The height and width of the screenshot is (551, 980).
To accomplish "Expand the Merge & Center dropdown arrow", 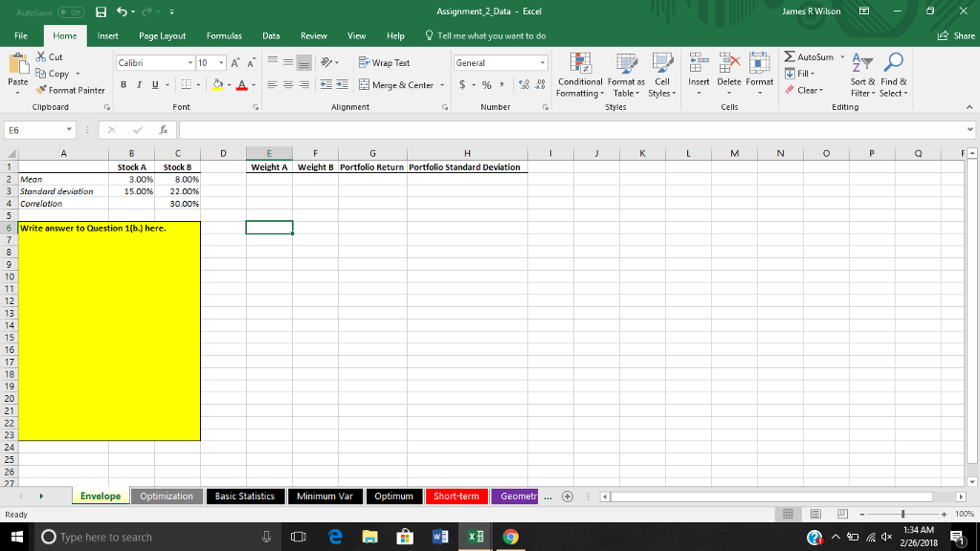I will coord(442,85).
